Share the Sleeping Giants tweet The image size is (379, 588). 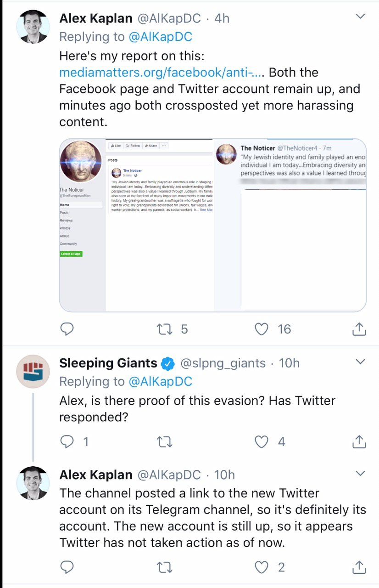(359, 441)
